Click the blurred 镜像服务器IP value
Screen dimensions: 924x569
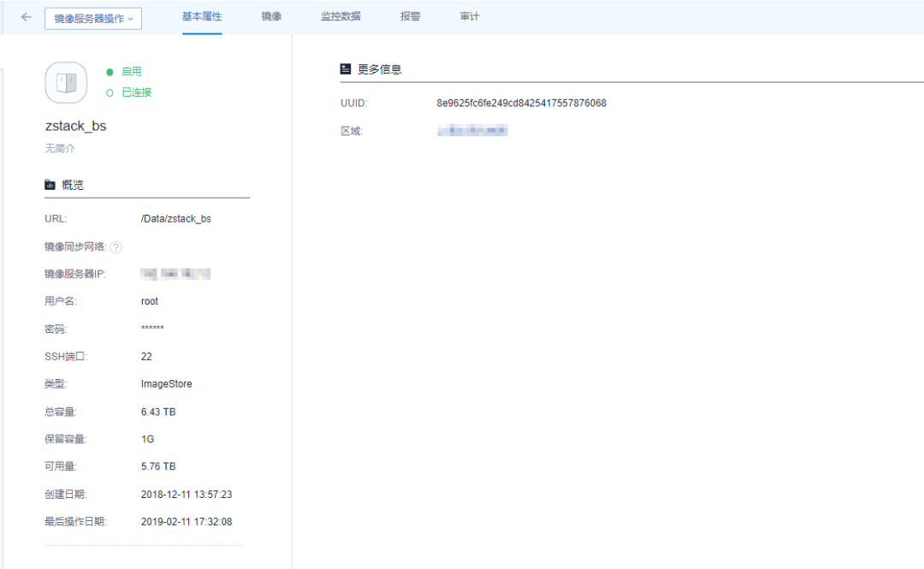tap(175, 275)
